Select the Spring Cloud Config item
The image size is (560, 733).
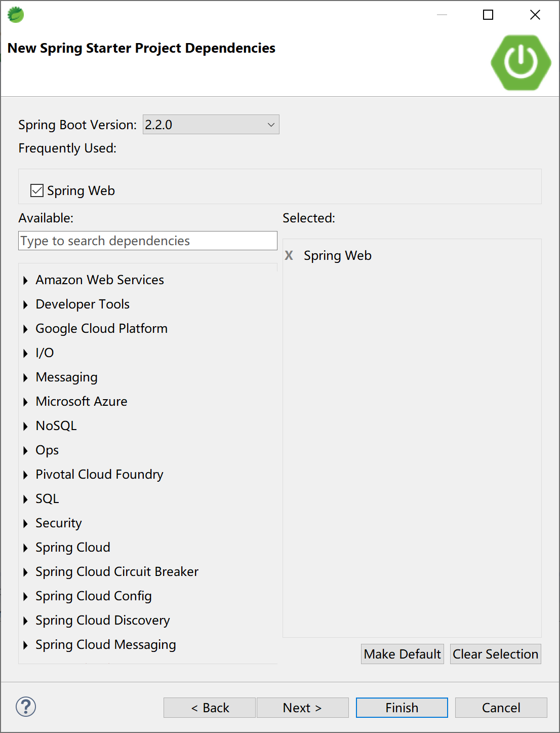pos(94,596)
